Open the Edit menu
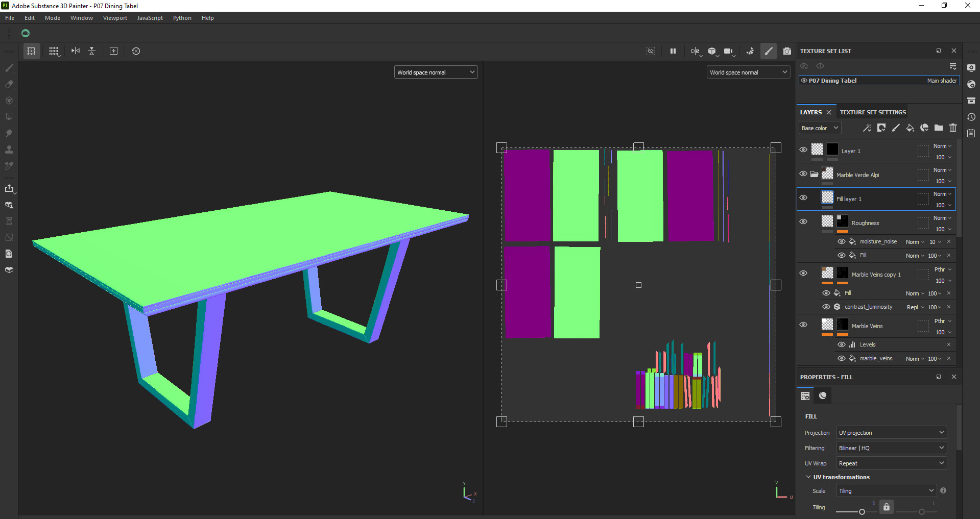The width and height of the screenshot is (980, 519). tap(30, 18)
